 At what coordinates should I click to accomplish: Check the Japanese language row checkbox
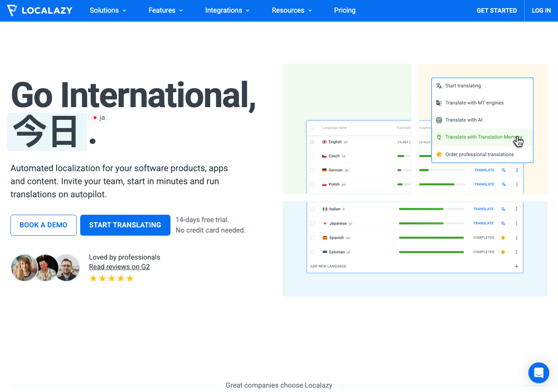point(313,223)
